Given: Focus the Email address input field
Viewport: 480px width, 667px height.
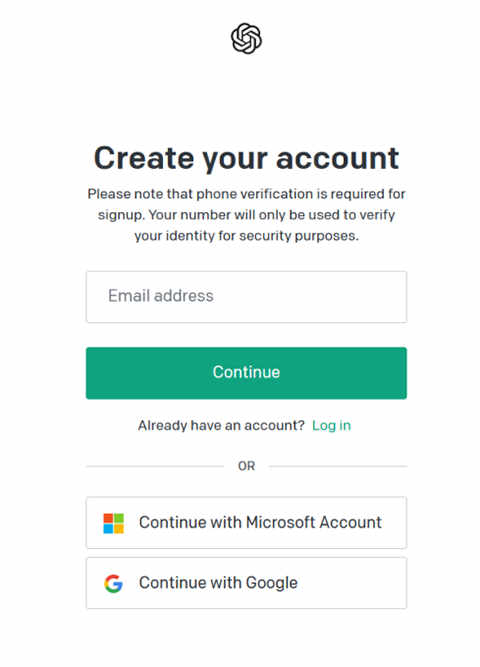Looking at the screenshot, I should [246, 297].
